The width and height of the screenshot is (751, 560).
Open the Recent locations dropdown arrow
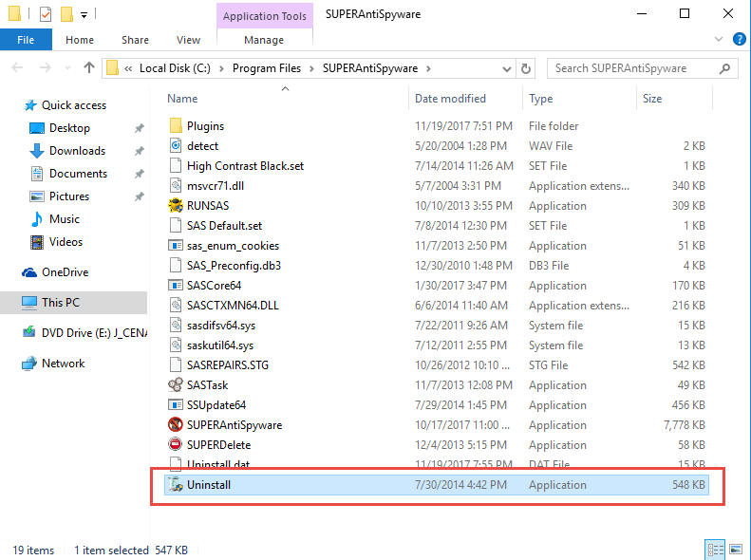(x=67, y=68)
